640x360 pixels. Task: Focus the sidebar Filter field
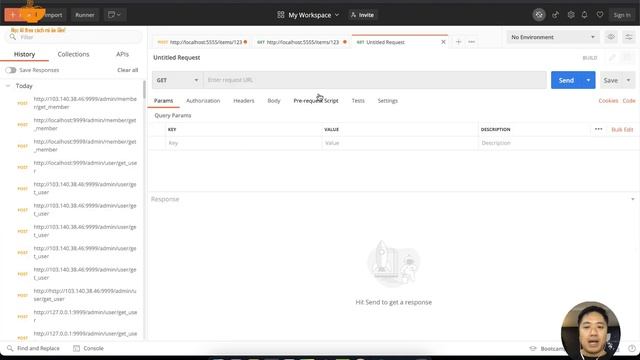(x=73, y=37)
